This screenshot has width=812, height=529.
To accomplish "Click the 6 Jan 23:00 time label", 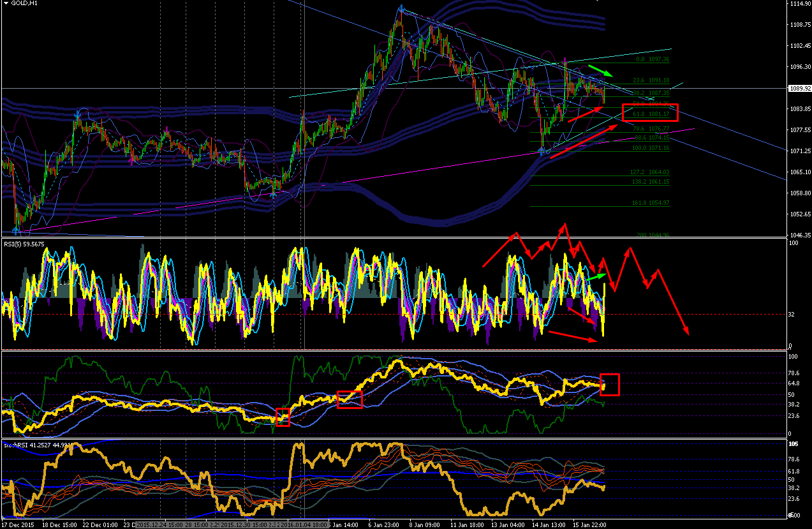I will [x=385, y=525].
